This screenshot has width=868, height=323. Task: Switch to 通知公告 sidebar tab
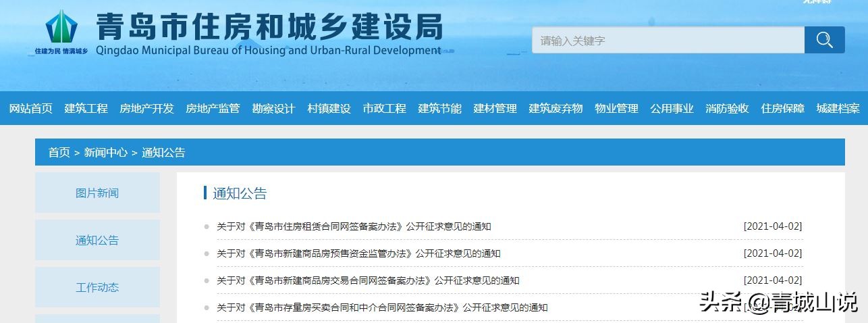coord(97,240)
